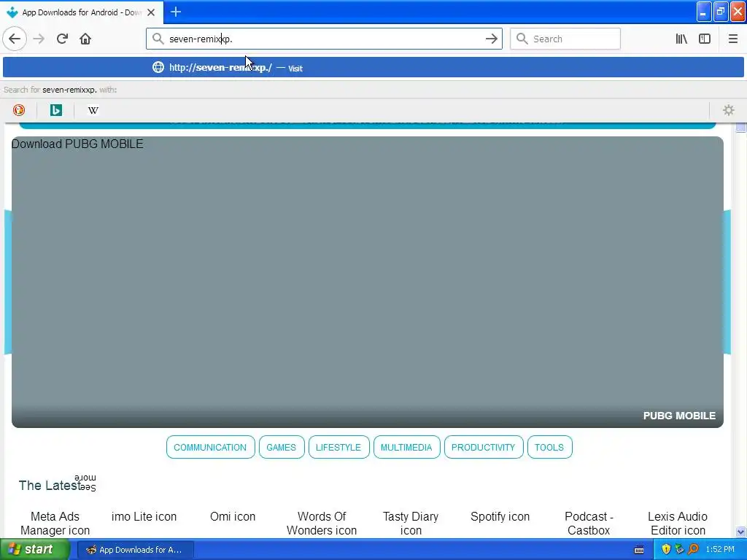Select the App Downloads for Android tab

82,12
